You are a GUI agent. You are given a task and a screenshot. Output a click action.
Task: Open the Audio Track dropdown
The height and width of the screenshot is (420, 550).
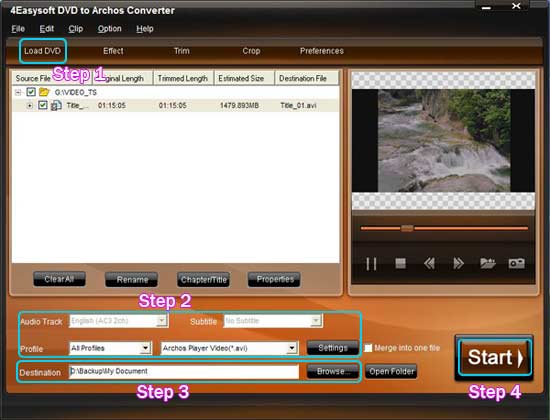point(161,320)
